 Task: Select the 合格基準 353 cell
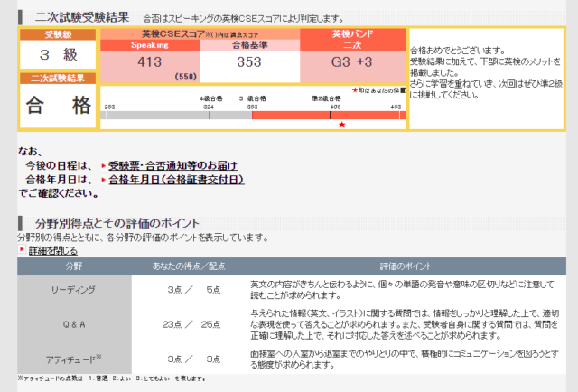(248, 62)
